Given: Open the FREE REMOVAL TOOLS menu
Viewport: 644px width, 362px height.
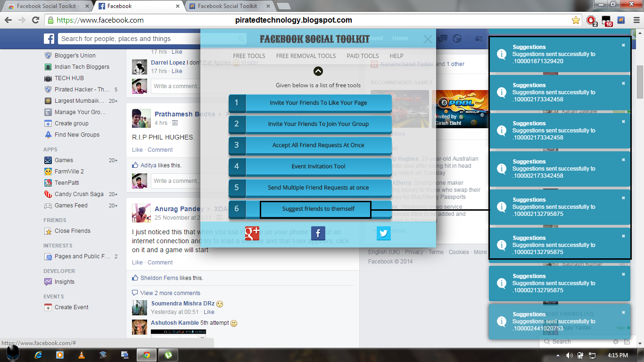Looking at the screenshot, I should click(x=306, y=56).
